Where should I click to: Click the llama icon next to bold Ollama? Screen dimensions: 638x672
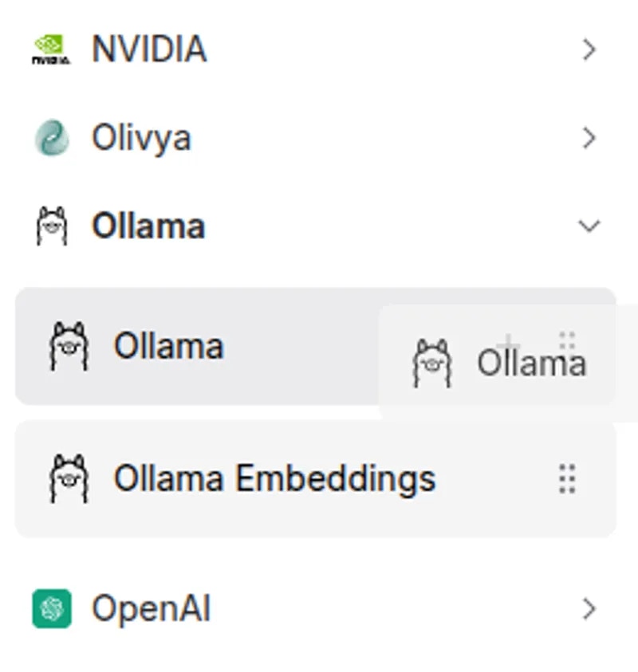(51, 225)
